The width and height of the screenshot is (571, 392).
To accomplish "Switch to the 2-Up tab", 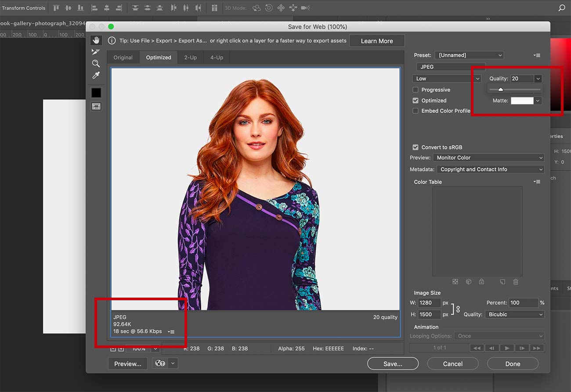I will 190,58.
